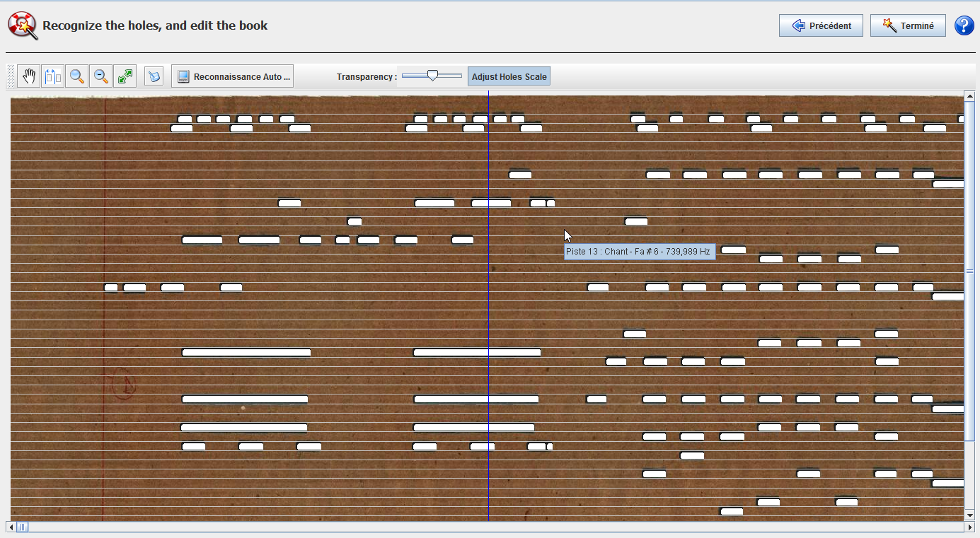Go back with Précédent button
Screen dimensions: 980x538
(x=821, y=25)
